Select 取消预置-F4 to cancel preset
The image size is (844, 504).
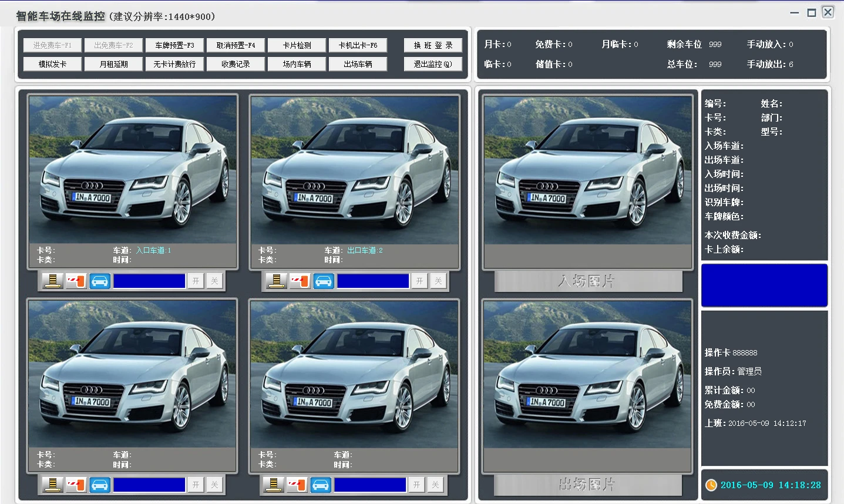coord(236,45)
